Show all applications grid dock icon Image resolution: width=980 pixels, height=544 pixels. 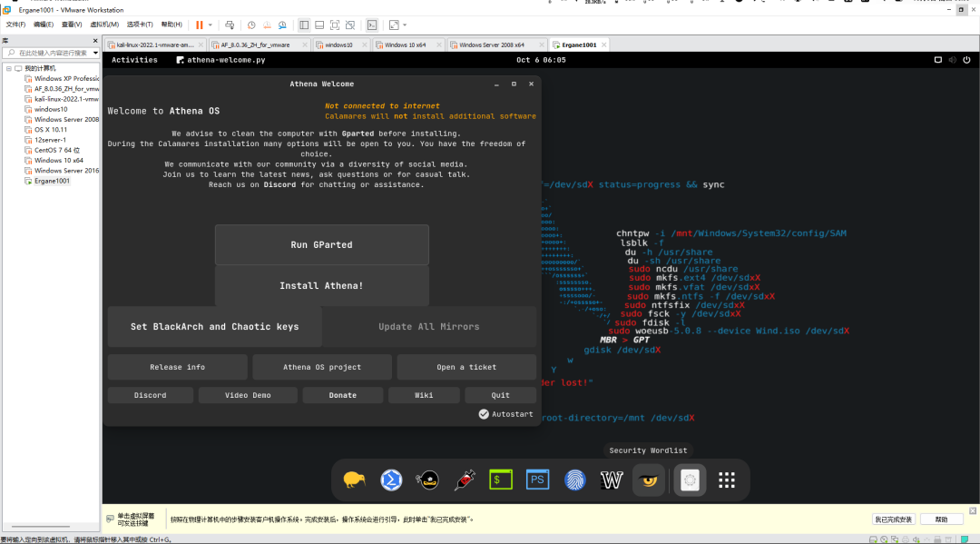(x=726, y=480)
